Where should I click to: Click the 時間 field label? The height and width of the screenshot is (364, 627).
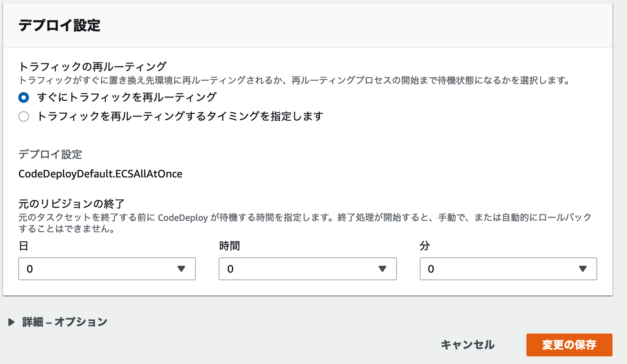click(x=229, y=246)
